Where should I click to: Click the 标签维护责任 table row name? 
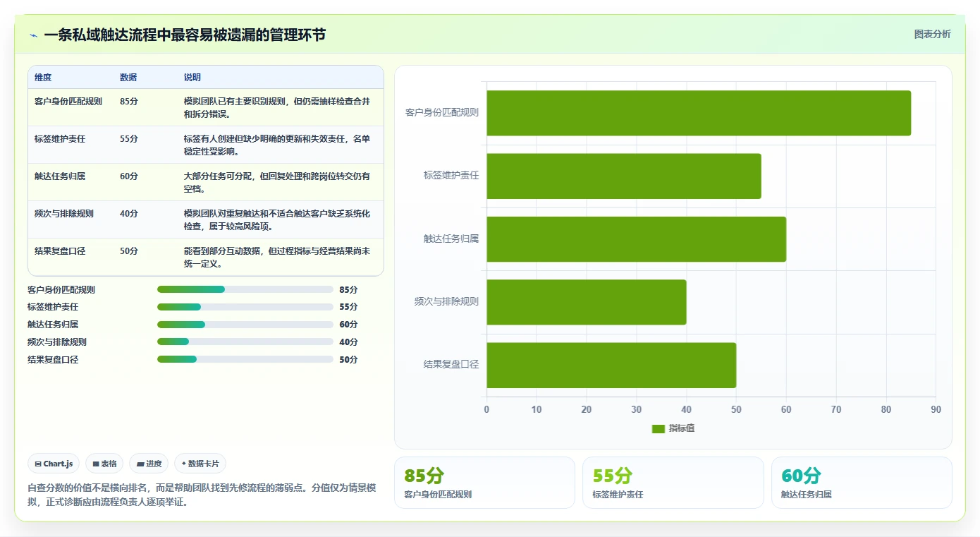click(60, 139)
